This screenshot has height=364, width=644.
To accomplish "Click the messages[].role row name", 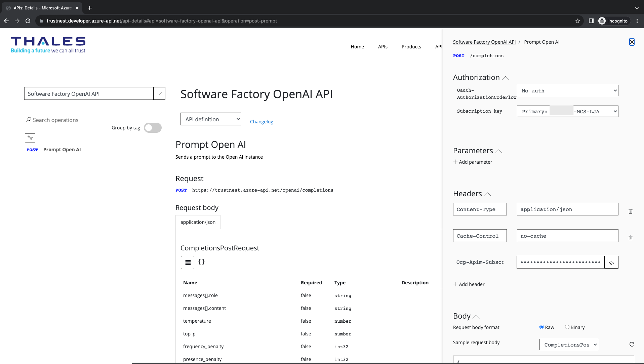I will [200, 295].
